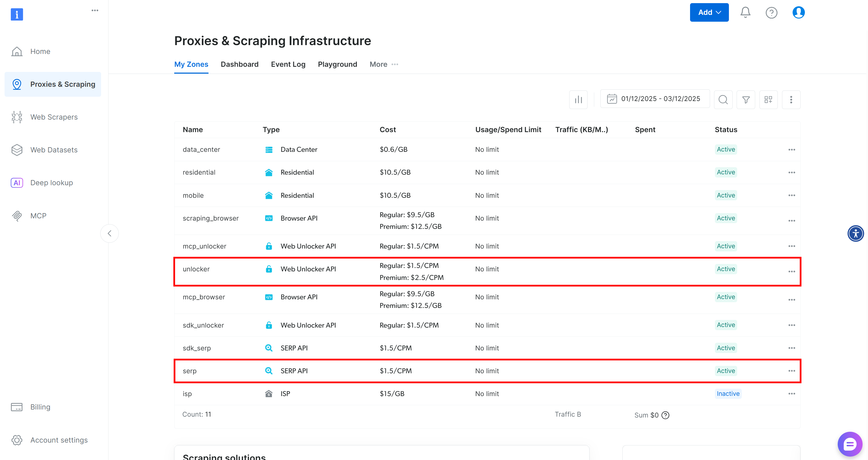Click the accessibility widget icon
868x460 pixels.
tap(855, 233)
